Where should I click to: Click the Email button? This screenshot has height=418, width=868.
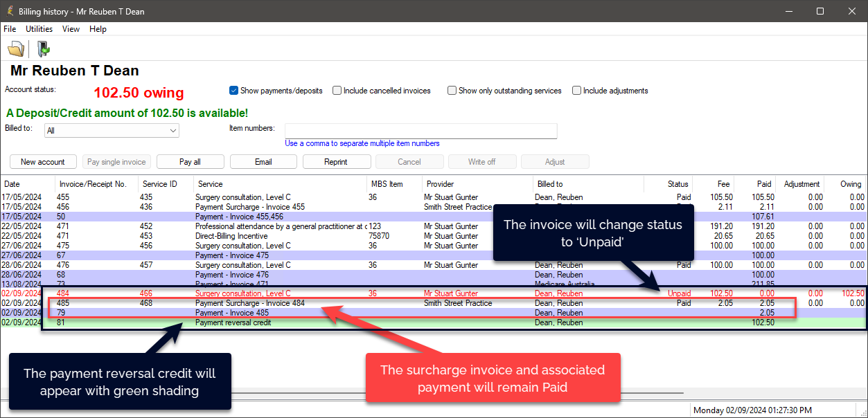[263, 162]
